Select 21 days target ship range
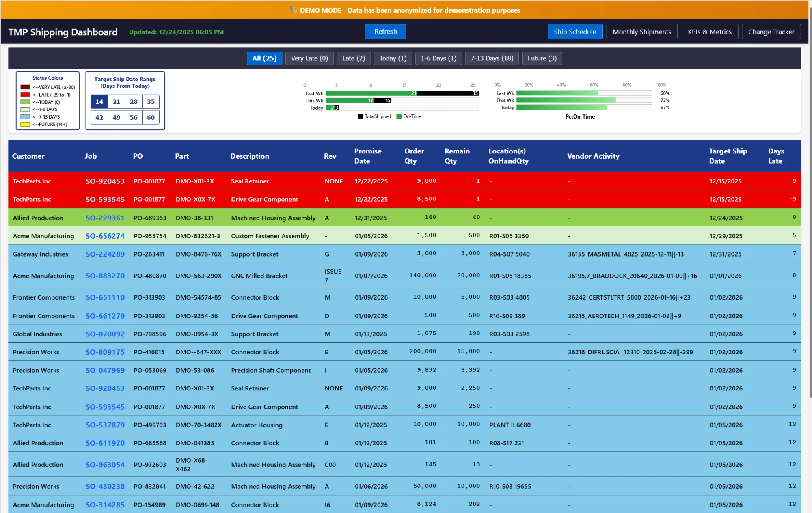This screenshot has height=513, width=812. [117, 101]
